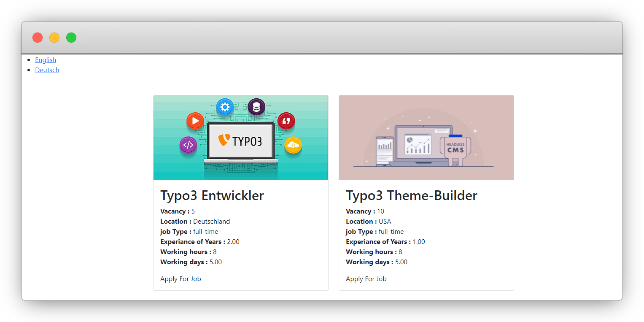Apply for the Typo3 Theme-Builder job
644x322 pixels.
tap(366, 279)
